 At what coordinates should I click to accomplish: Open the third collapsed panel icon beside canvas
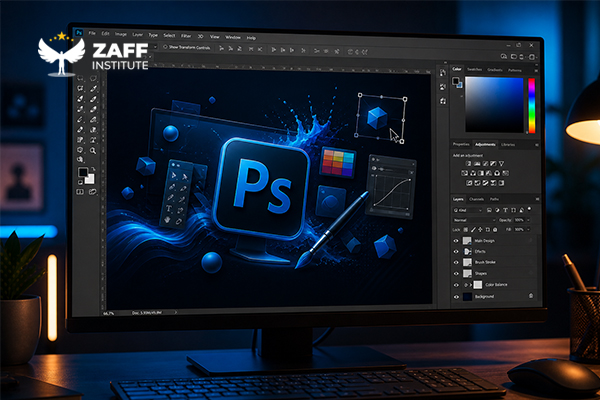click(443, 101)
